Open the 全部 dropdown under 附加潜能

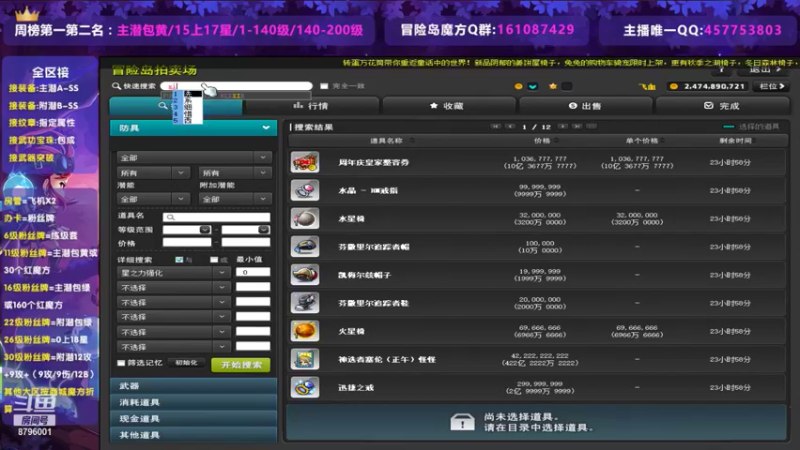point(235,199)
